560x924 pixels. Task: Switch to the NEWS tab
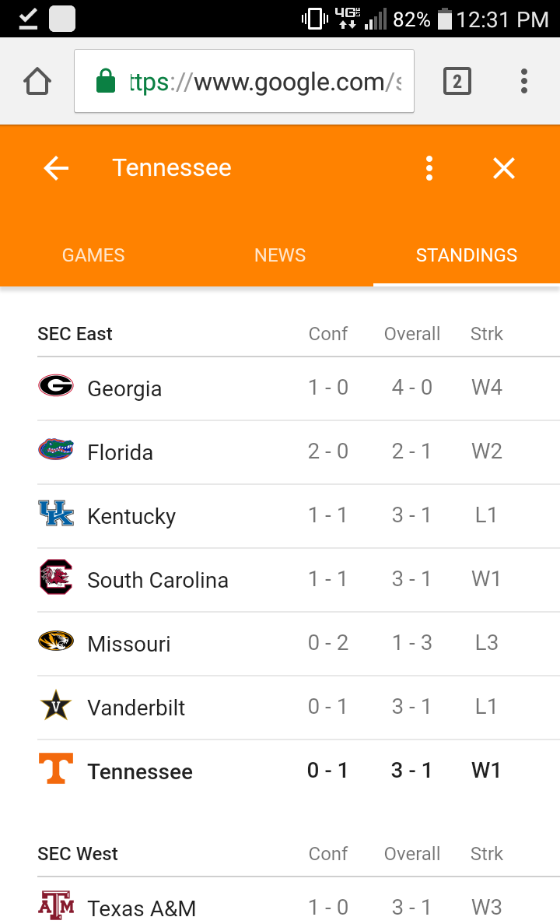pos(280,255)
